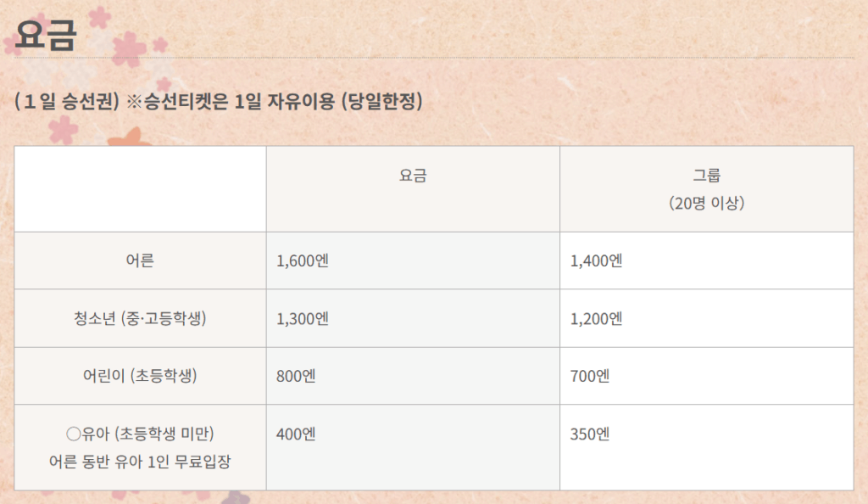Click the 유아 (초등학생 미만) label
868x504 pixels.
click(x=140, y=434)
